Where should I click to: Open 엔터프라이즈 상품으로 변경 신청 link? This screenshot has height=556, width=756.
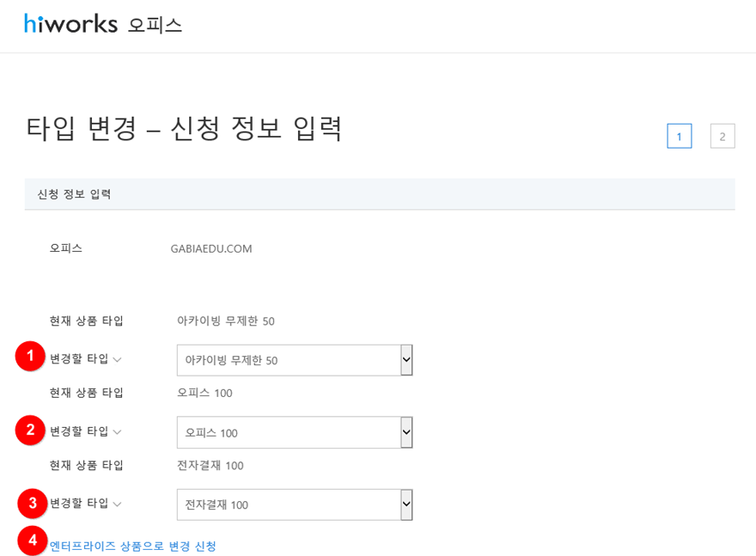pos(133,546)
